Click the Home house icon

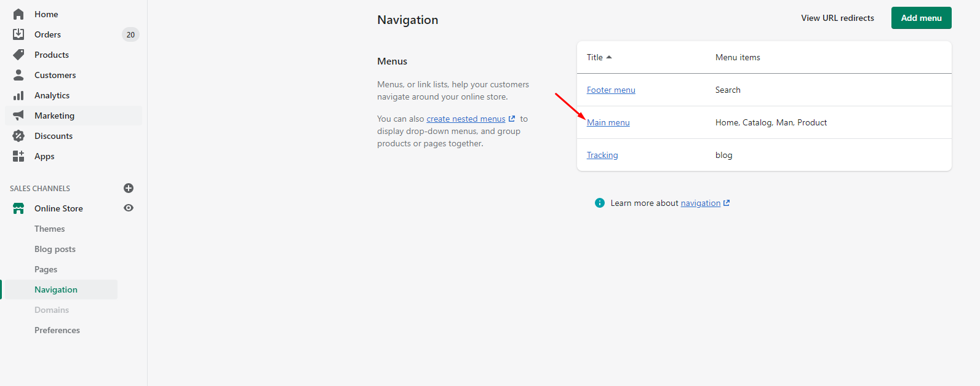click(18, 14)
